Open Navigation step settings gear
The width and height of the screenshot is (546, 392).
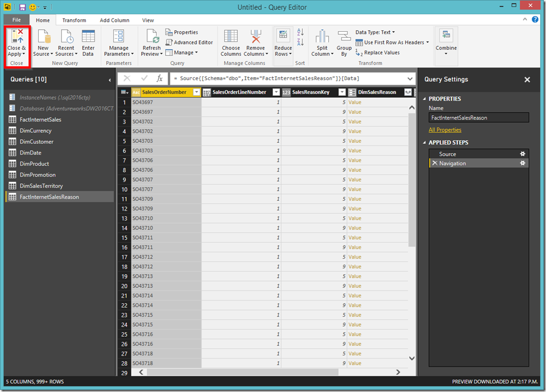[522, 163]
